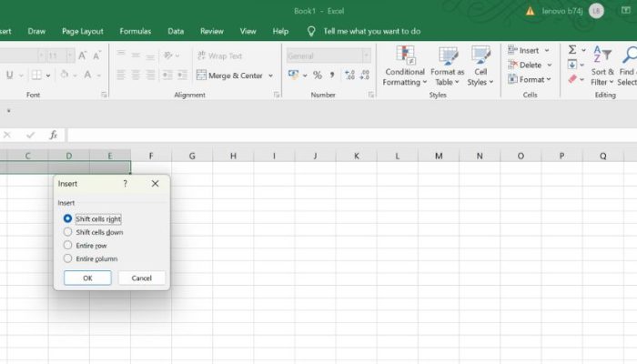Align text left icon
Screen dimensions: 637x364
point(121,75)
